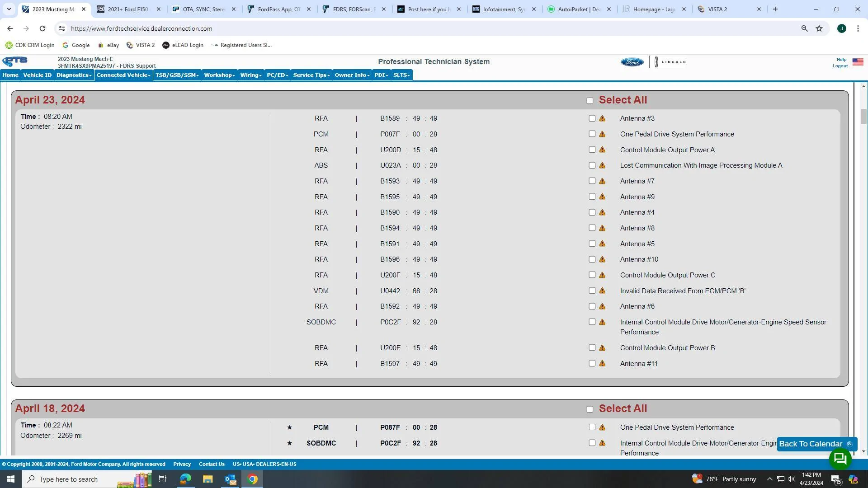Screen dimensions: 868x488
Task: Click the US flag language icon
Action: pos(858,62)
